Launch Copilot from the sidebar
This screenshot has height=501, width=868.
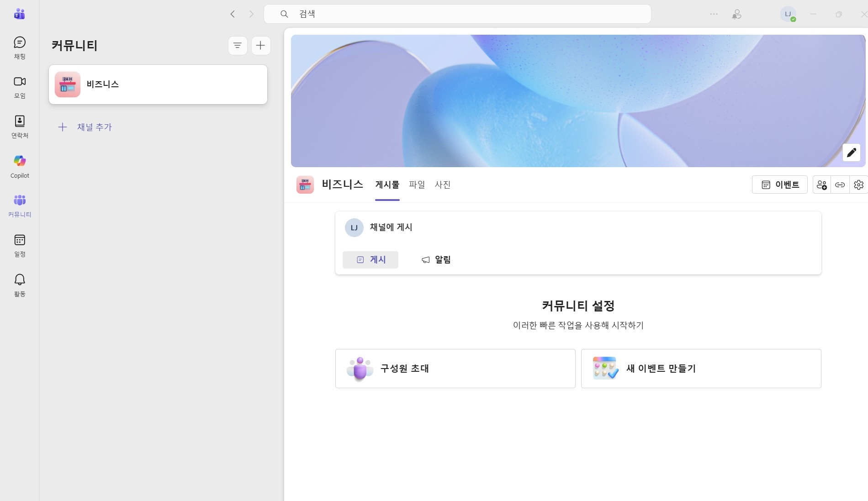20,166
